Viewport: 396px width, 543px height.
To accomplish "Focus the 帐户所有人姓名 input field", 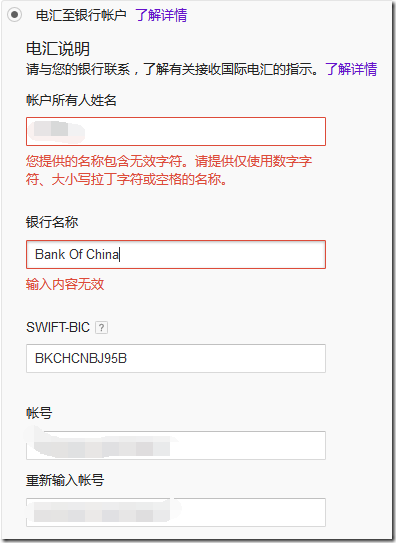I will [176, 132].
